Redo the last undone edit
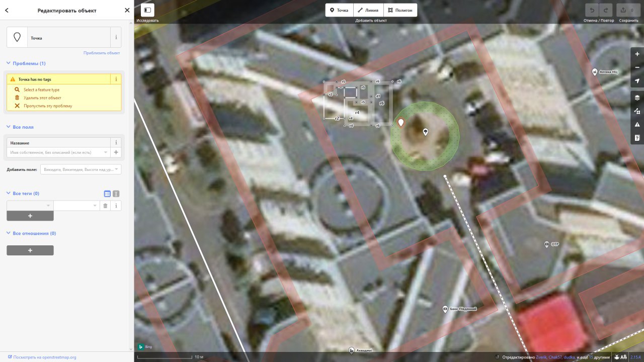 606,10
